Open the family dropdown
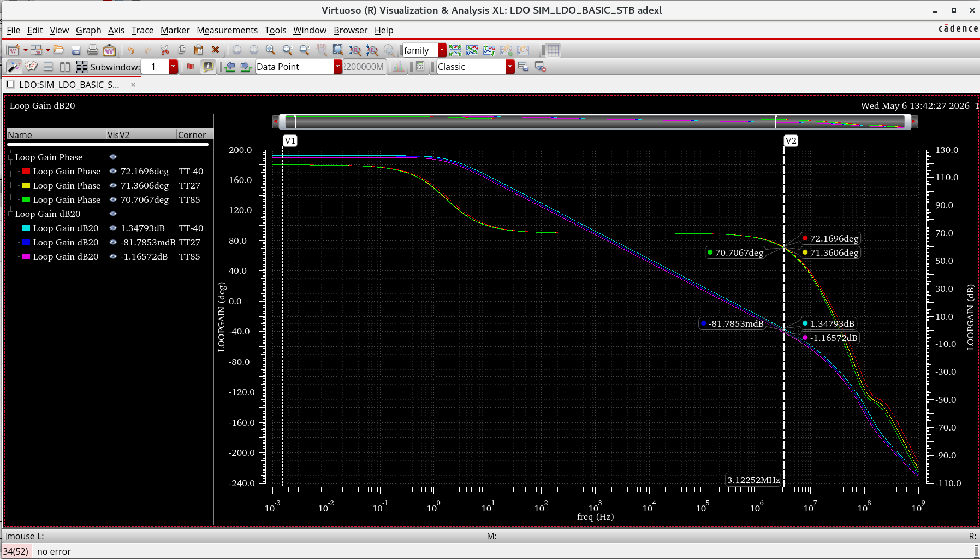Viewport: 980px width, 559px height. click(x=442, y=50)
